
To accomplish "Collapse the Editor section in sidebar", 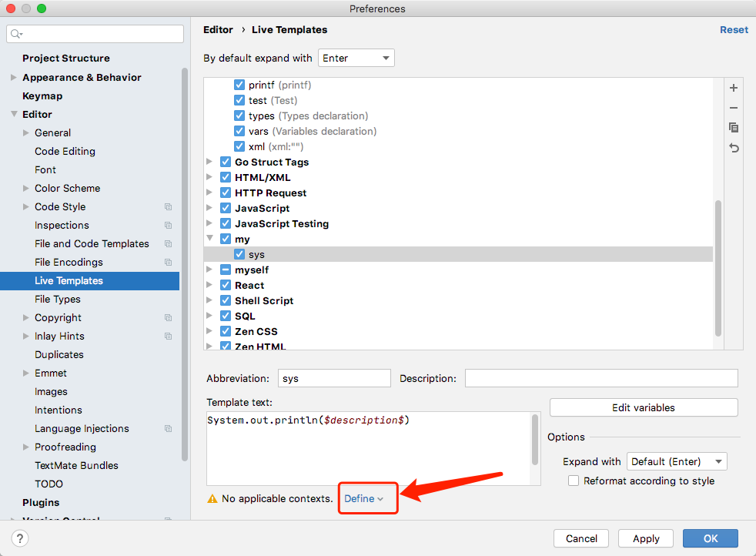I will coord(14,114).
